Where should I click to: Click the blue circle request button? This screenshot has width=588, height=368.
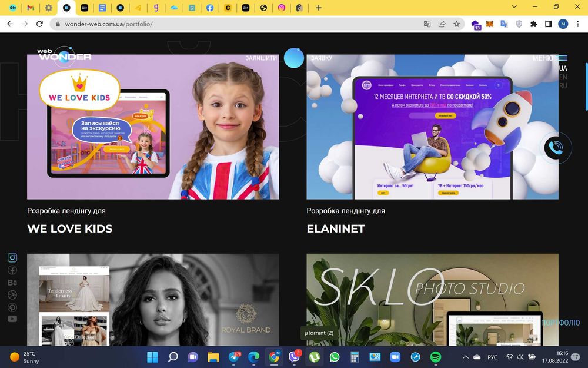tap(293, 58)
